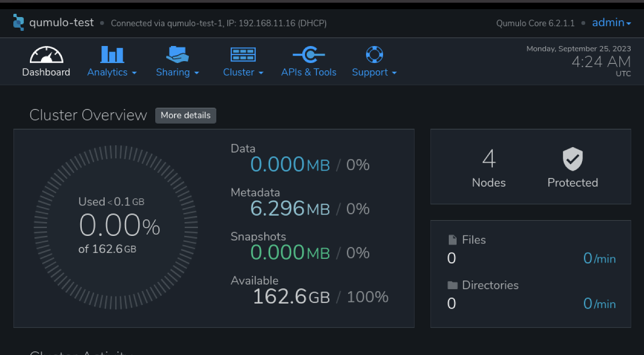Viewport: 644px width, 355px height.
Task: Click the Files document icon
Action: pyautogui.click(x=452, y=240)
